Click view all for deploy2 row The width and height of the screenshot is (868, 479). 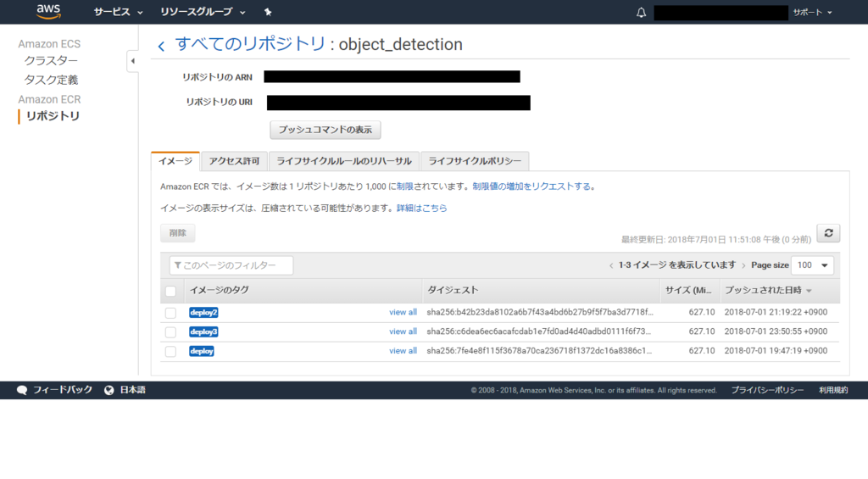(x=403, y=312)
